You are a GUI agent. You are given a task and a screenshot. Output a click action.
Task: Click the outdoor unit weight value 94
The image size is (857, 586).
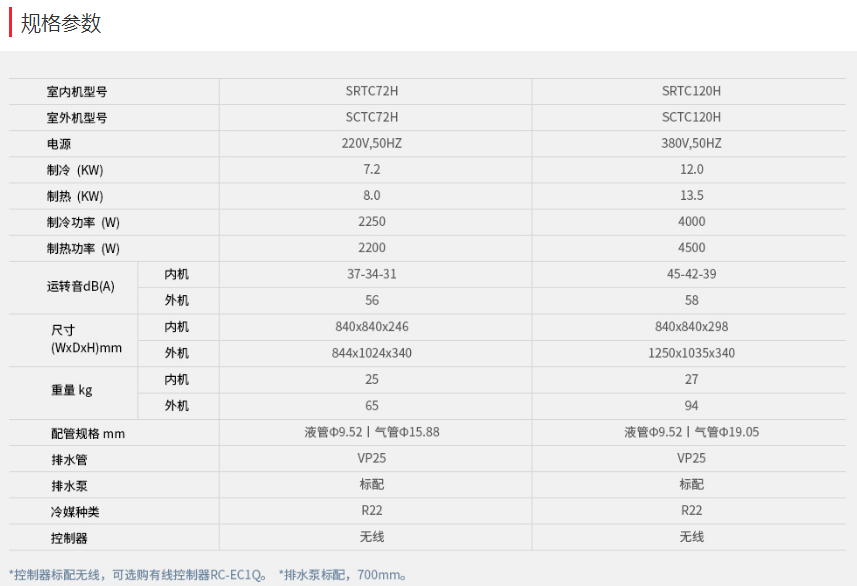691,406
